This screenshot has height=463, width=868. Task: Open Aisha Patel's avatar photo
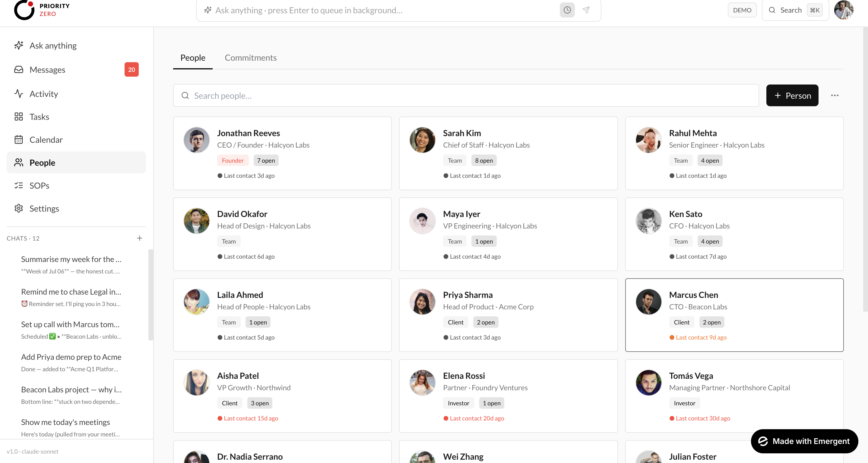pos(196,382)
